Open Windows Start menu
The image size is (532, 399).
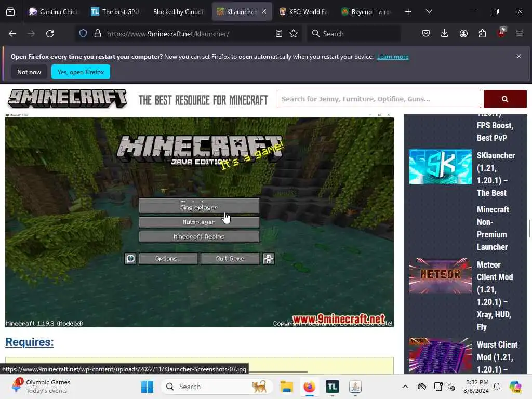[x=147, y=387]
